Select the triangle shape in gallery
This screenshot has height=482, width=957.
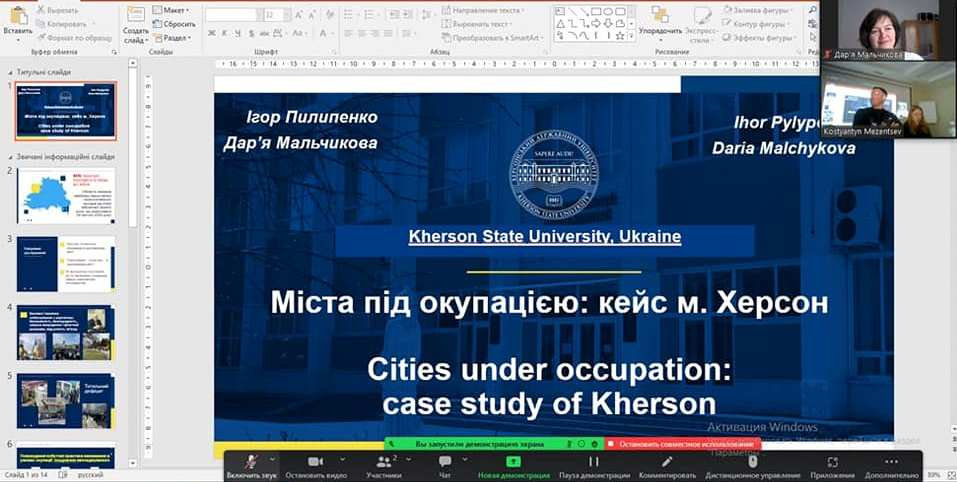(x=560, y=24)
